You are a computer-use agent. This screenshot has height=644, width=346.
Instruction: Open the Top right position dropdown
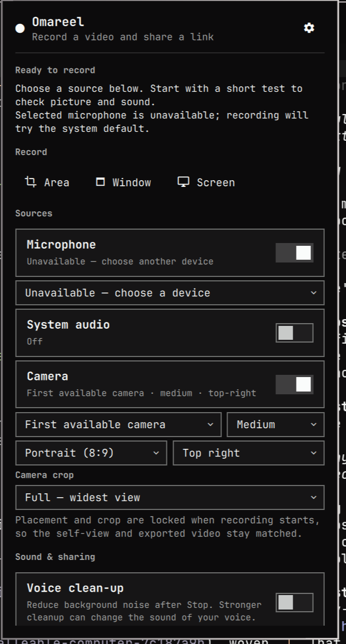coord(249,453)
